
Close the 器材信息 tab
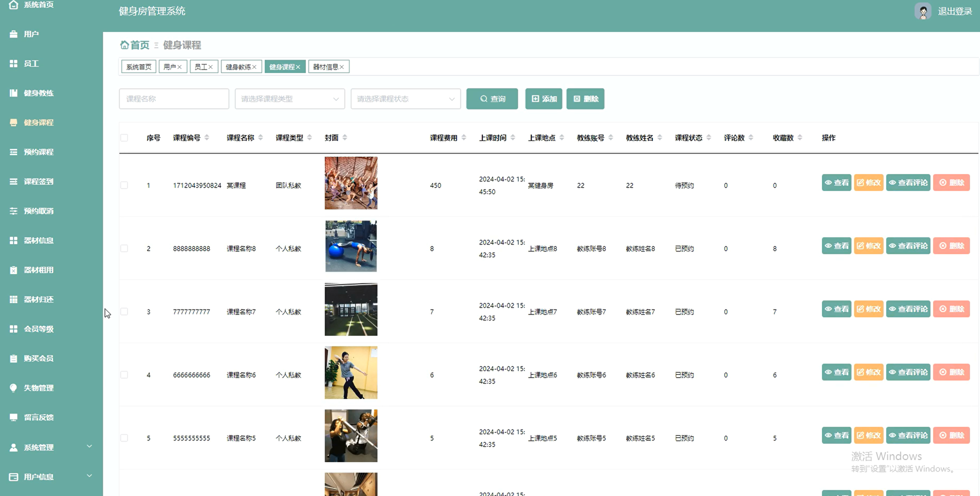point(342,67)
